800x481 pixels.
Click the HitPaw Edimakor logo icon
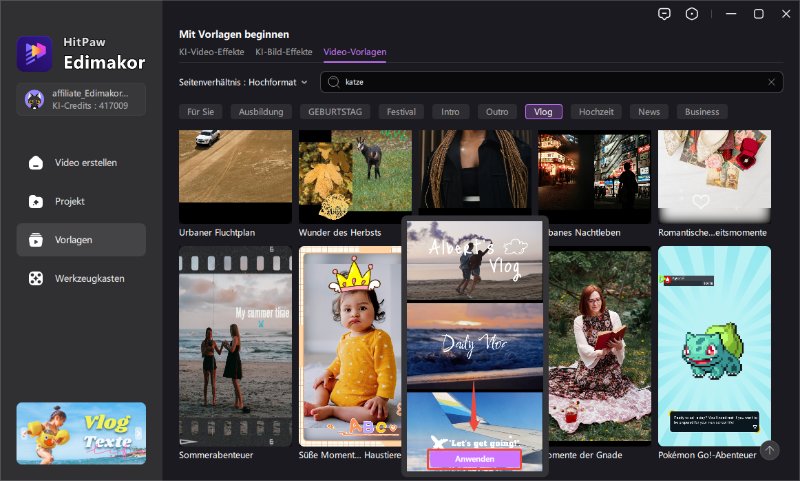pos(35,54)
